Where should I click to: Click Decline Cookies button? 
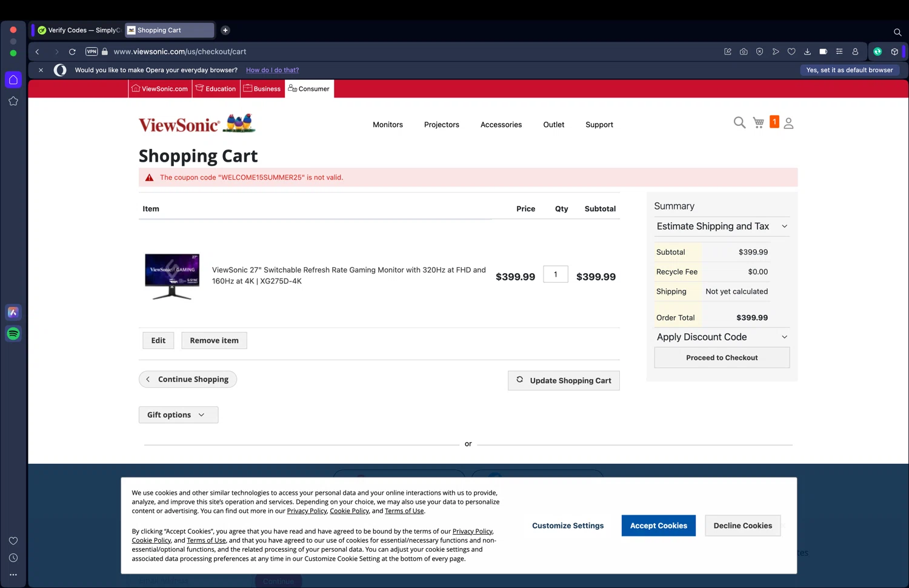(743, 526)
